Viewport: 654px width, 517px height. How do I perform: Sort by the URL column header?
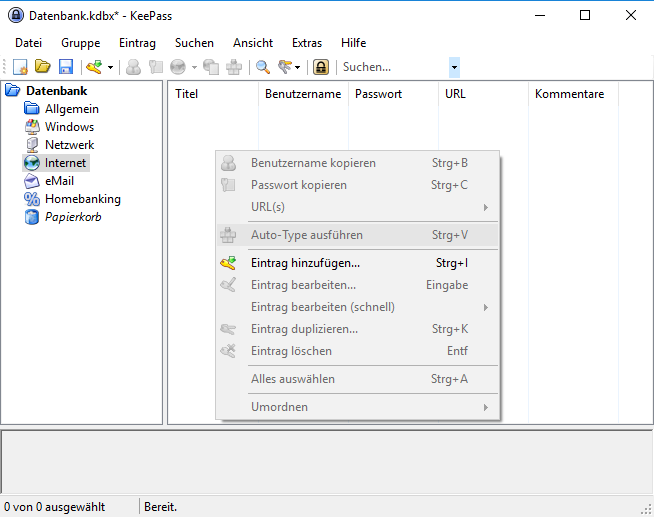(x=483, y=94)
